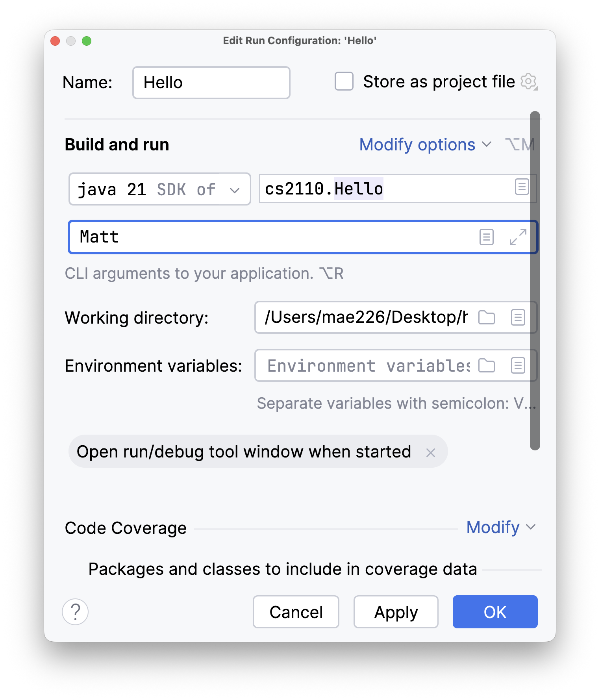Viewport: 600px width, 700px height.
Task: Click the Apply button
Action: click(396, 612)
